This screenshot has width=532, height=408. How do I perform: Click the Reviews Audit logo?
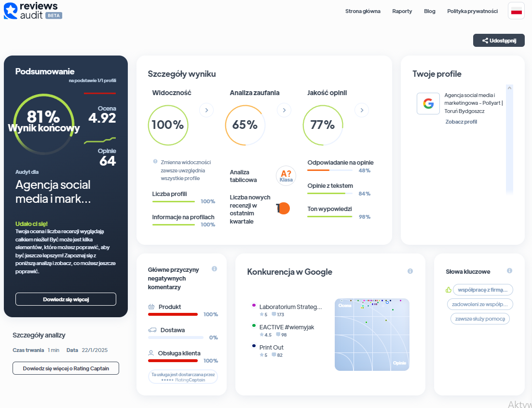[x=33, y=11]
